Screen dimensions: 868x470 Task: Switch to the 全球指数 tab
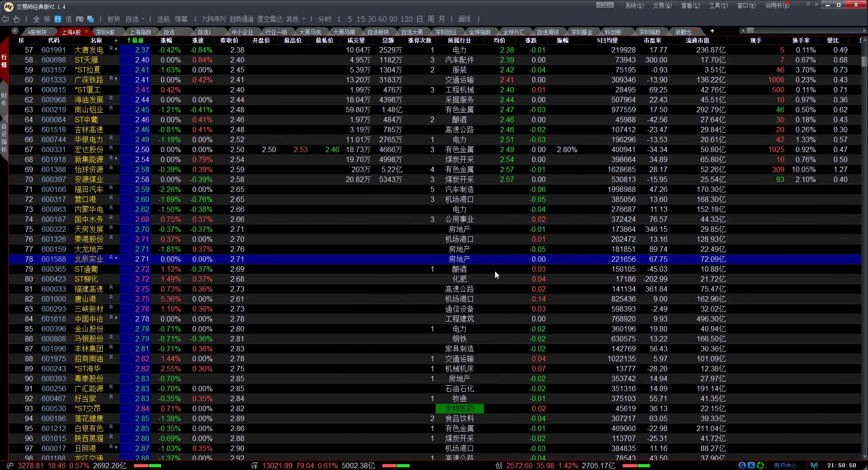pyautogui.click(x=480, y=32)
